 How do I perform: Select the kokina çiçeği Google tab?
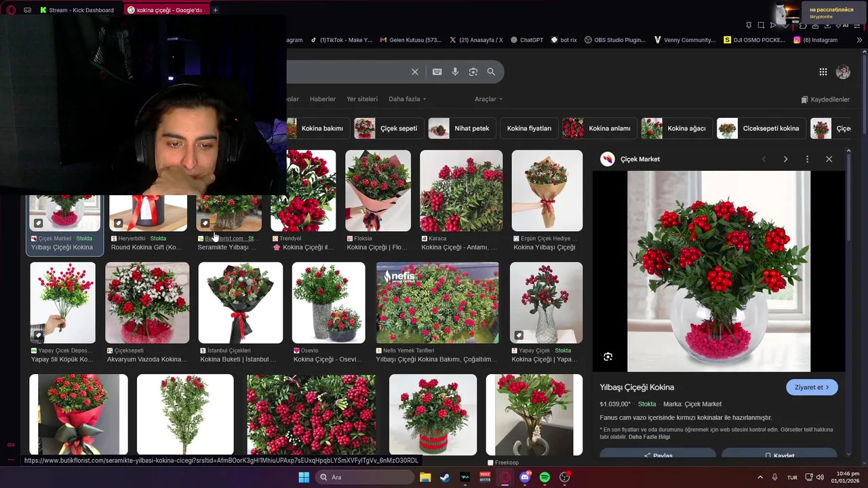(x=165, y=10)
